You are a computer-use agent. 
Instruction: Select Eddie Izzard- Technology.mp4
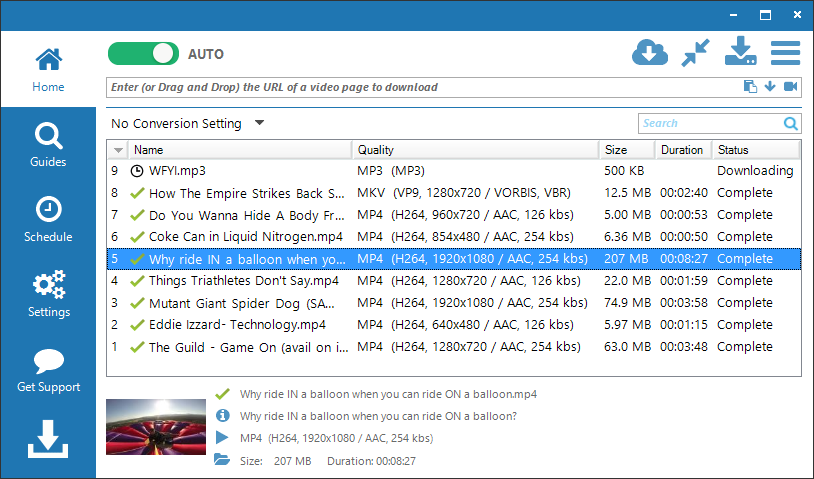pyautogui.click(x=454, y=325)
